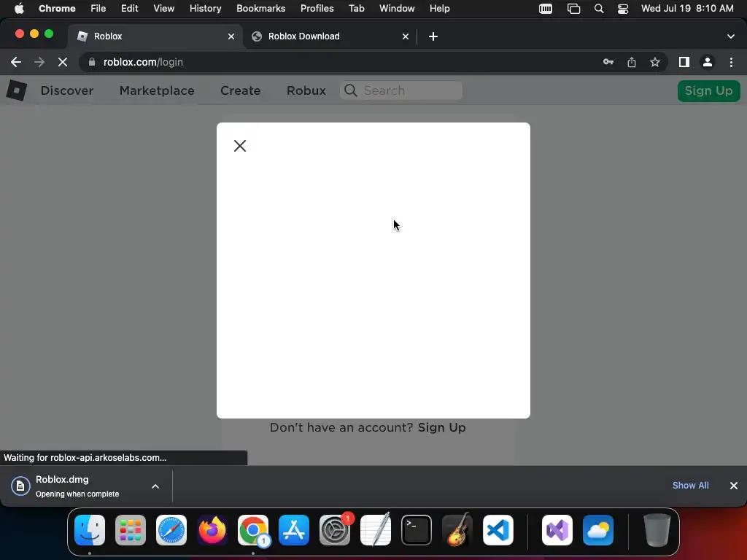Close the downloads bar
The image size is (747, 560).
734,485
